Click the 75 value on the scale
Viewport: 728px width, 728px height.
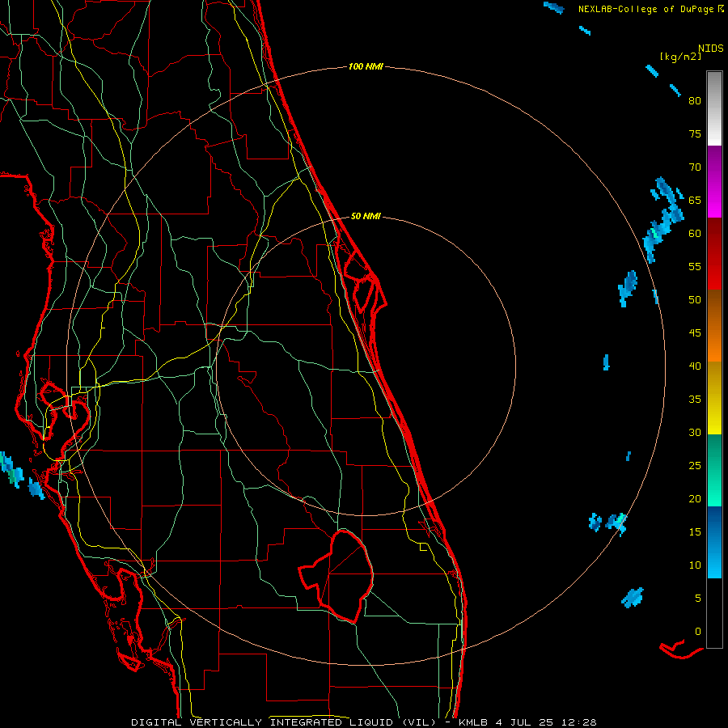pyautogui.click(x=695, y=133)
